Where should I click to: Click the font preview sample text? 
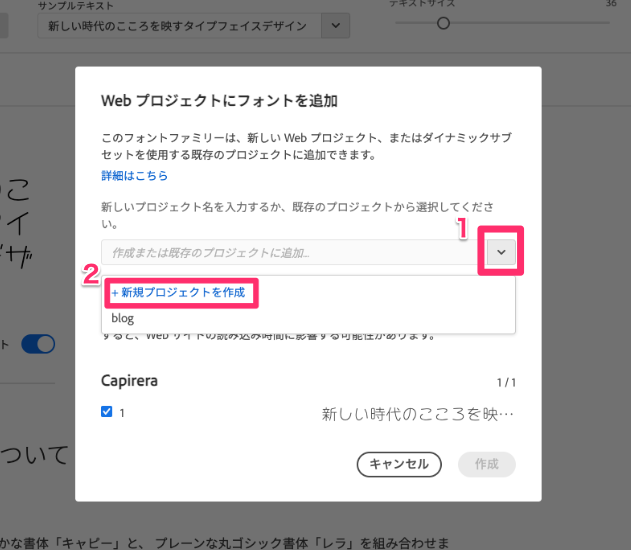click(x=418, y=414)
